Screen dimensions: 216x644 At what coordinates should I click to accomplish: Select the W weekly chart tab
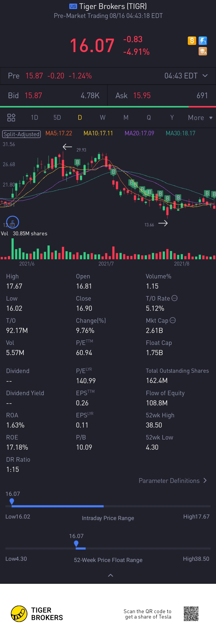point(103,117)
